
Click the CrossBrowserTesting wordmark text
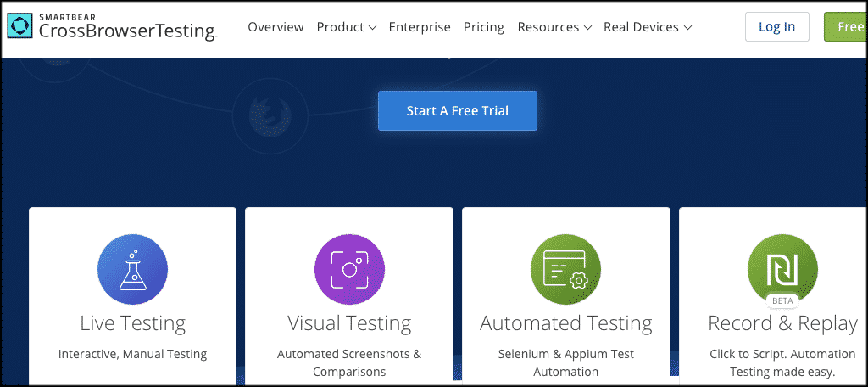127,31
